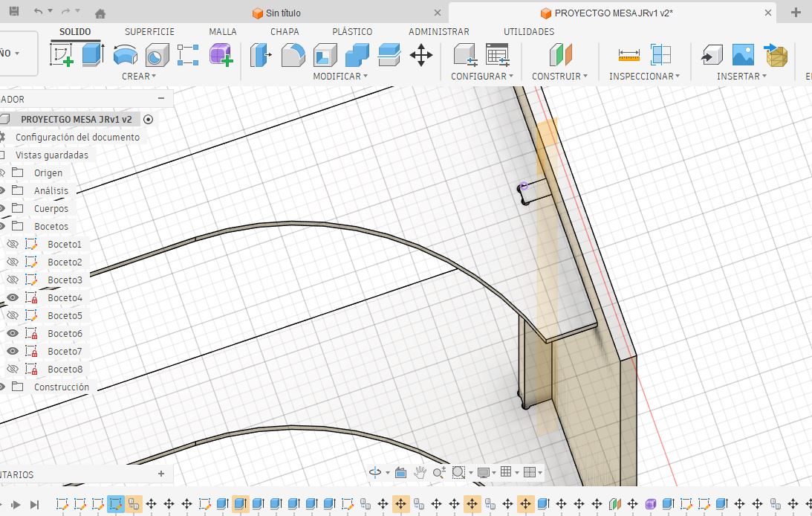
Task: Select the Revolve tool
Action: (125, 55)
